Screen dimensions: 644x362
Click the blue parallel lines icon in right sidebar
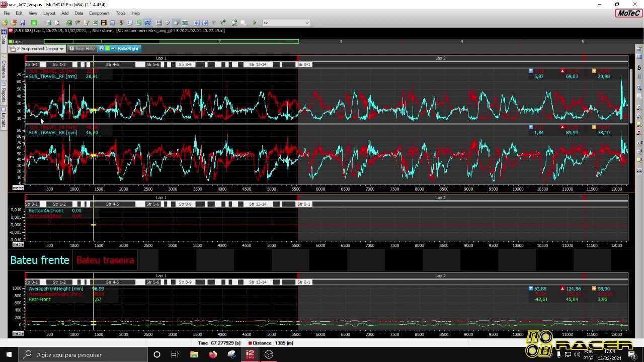pos(639,76)
